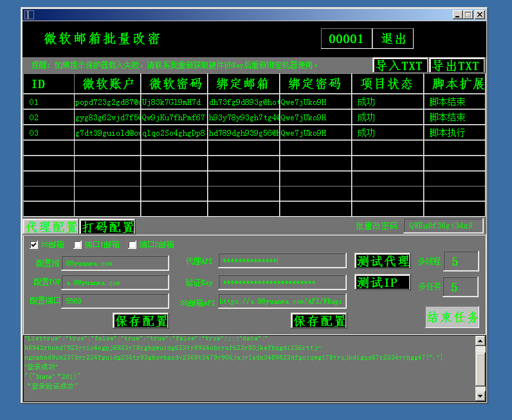Viewport: 512px width, 420px height.
Task: Enable the 端口1邮箱 checkbox
Action: [77, 244]
